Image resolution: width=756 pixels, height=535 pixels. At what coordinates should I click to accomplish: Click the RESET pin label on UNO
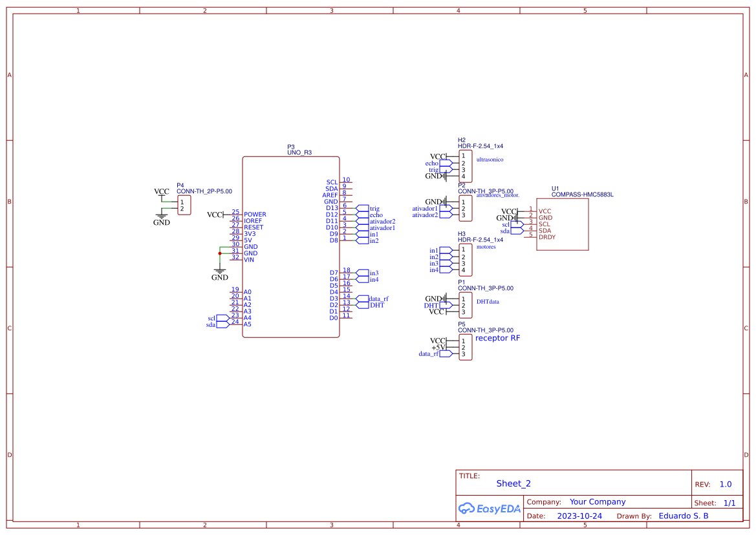pos(254,227)
